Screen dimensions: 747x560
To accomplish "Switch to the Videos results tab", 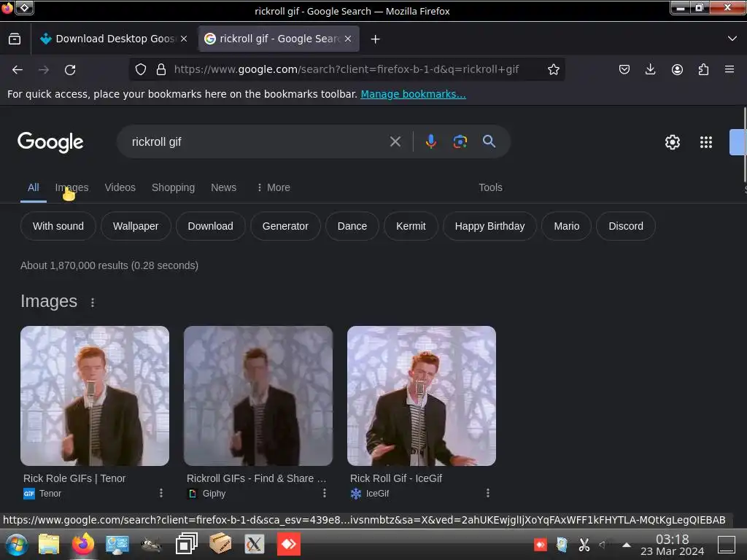I will [x=120, y=187].
